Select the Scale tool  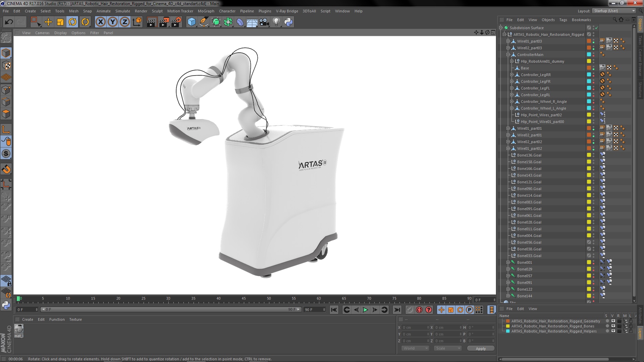tap(60, 22)
